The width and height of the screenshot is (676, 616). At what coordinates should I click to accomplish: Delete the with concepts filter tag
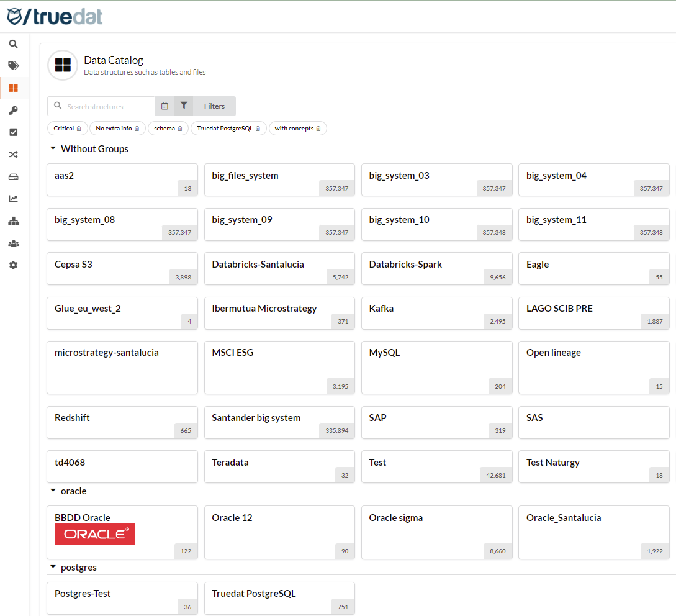318,129
